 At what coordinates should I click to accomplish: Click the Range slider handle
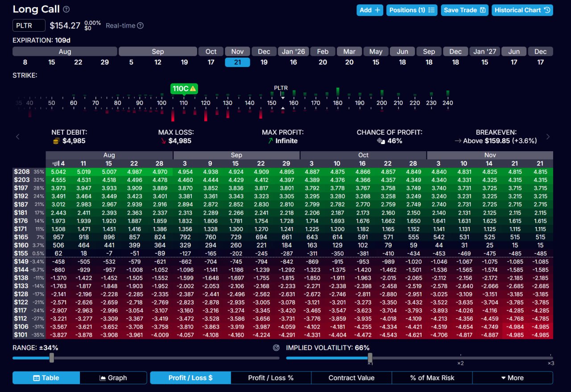[52, 358]
